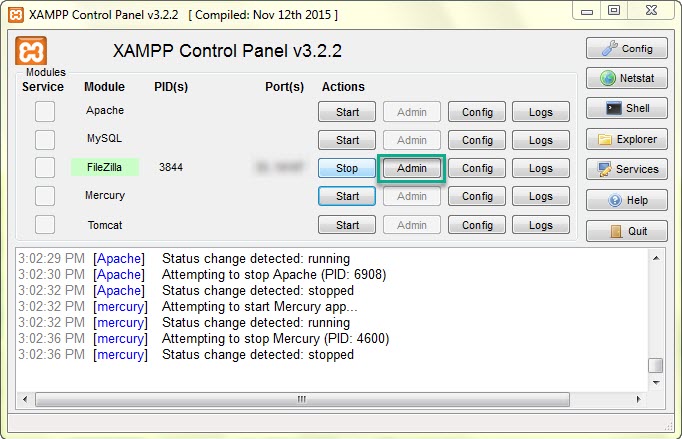The width and height of the screenshot is (682, 439).
Task: Toggle the MySQL service checkbox
Action: pyautogui.click(x=45, y=140)
